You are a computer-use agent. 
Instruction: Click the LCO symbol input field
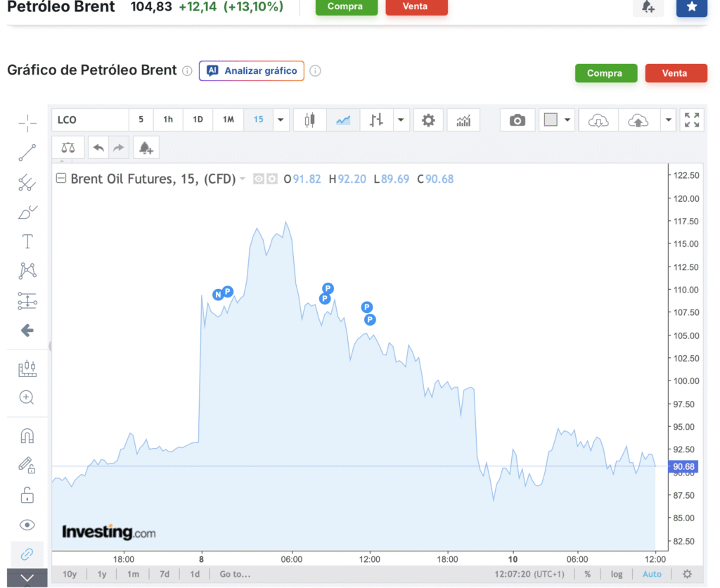[90, 120]
